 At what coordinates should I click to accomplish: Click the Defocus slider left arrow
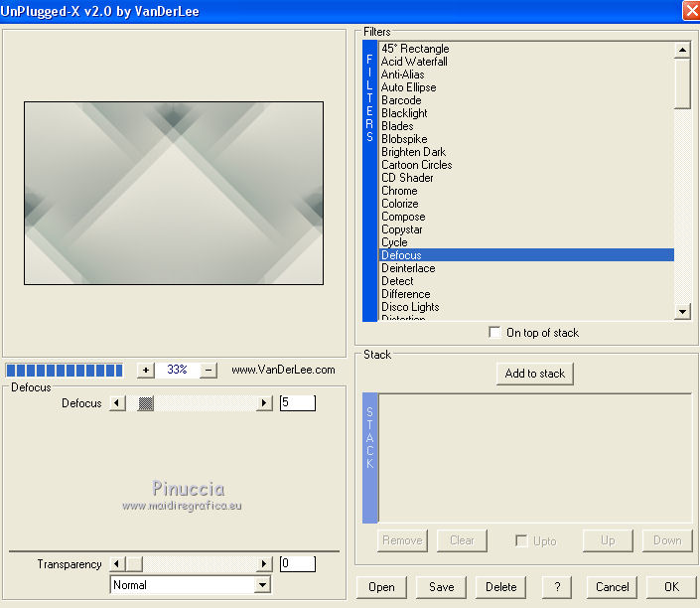click(x=117, y=403)
